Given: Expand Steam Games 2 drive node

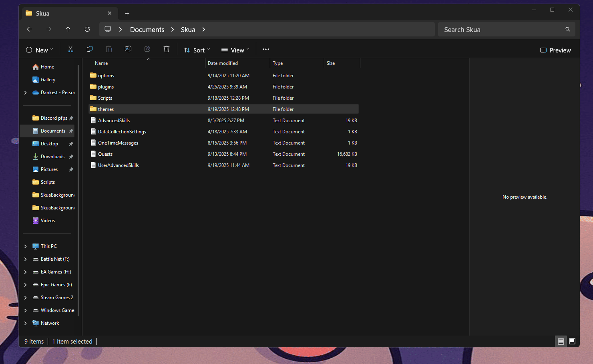Looking at the screenshot, I should [x=26, y=298].
